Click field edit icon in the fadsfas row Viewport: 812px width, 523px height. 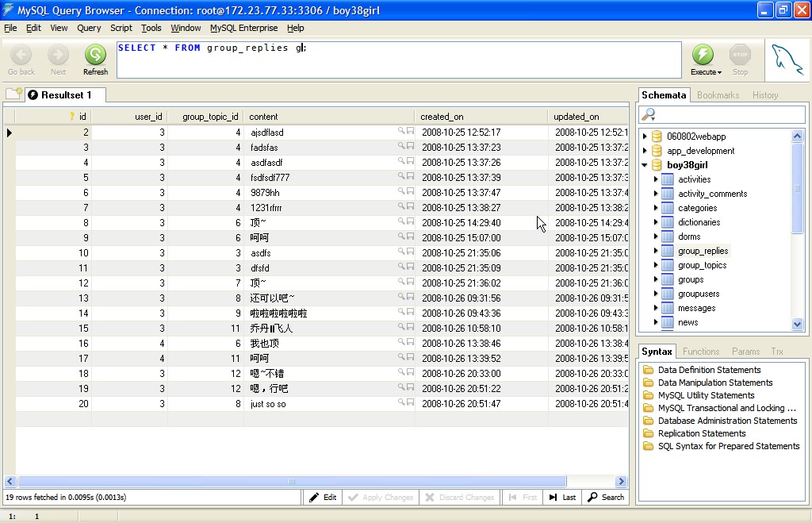410,146
